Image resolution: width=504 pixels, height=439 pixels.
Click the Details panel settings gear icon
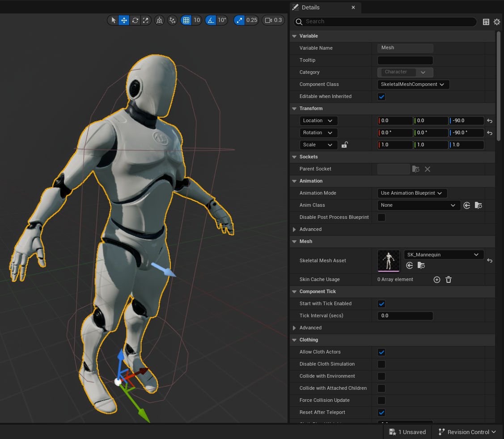click(x=497, y=22)
